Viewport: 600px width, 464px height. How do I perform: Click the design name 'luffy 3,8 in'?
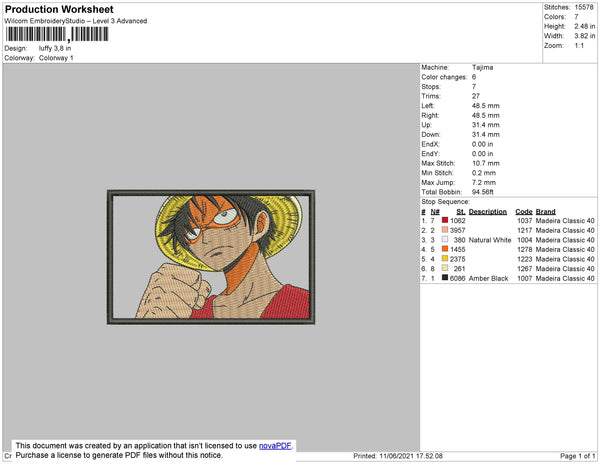tap(55, 48)
